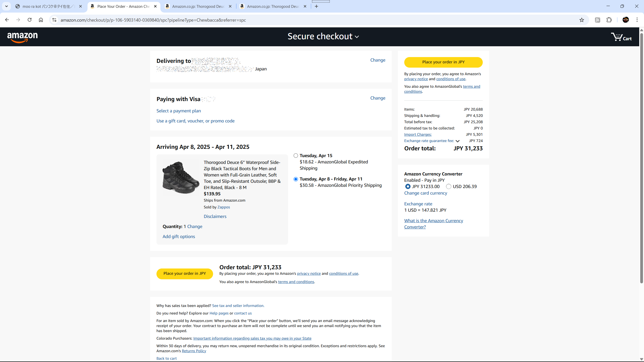The image size is (644, 362).
Task: Expand the Secure checkout dropdown
Action: [323, 37]
